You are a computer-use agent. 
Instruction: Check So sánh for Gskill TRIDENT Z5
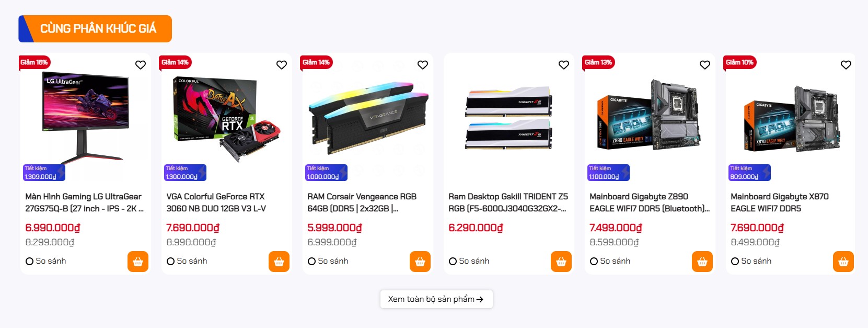(x=469, y=261)
